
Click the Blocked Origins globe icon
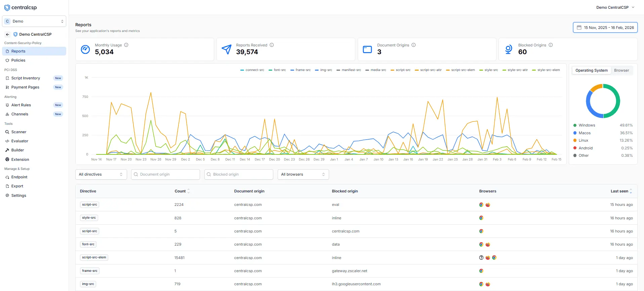point(509,49)
